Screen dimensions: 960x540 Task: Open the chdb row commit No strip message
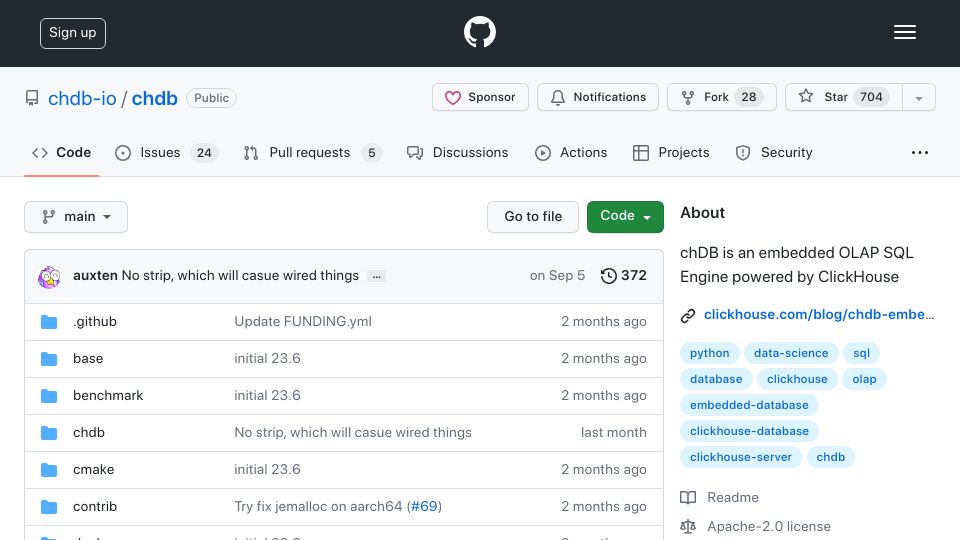click(x=353, y=432)
